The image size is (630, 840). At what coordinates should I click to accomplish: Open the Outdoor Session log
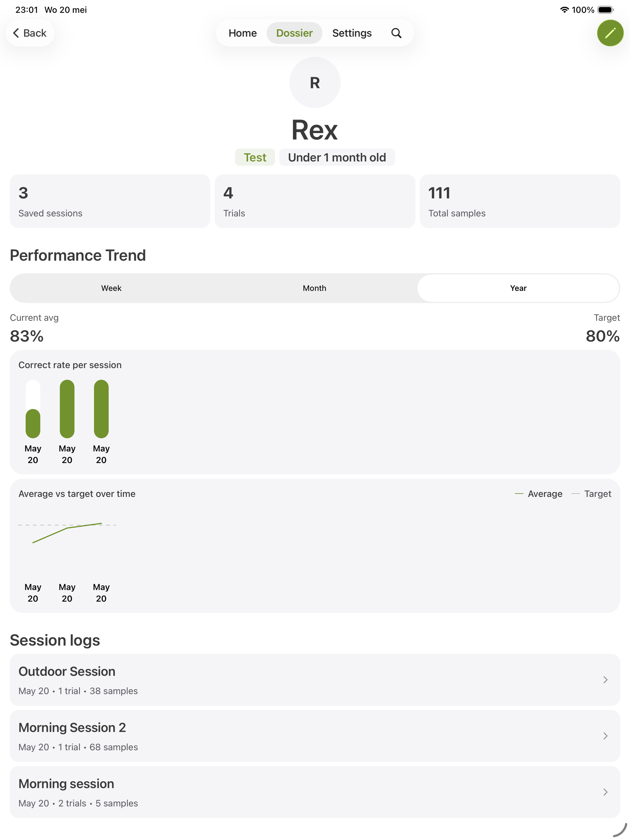pyautogui.click(x=315, y=679)
